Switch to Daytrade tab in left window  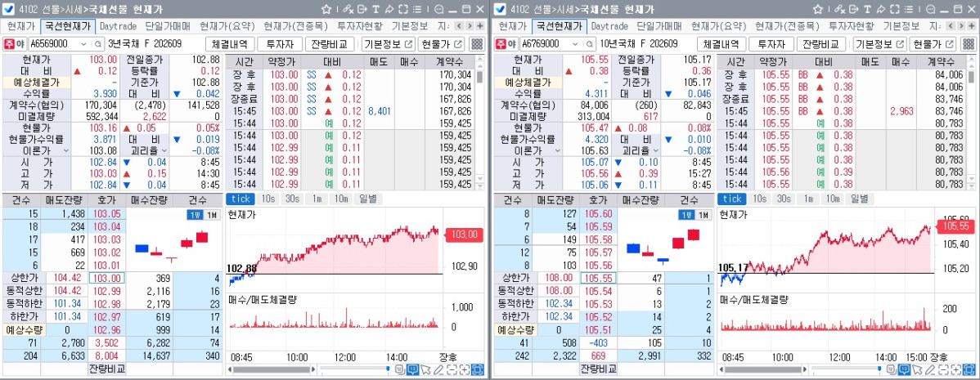[118, 26]
